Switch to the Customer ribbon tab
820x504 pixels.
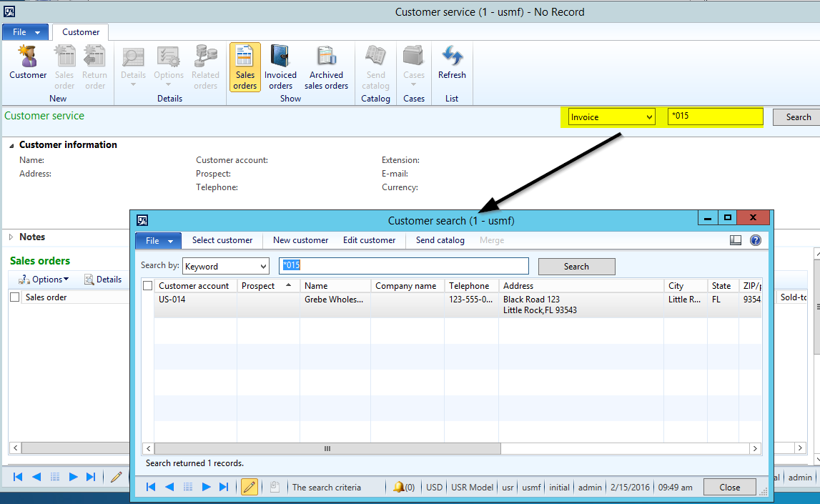point(79,31)
